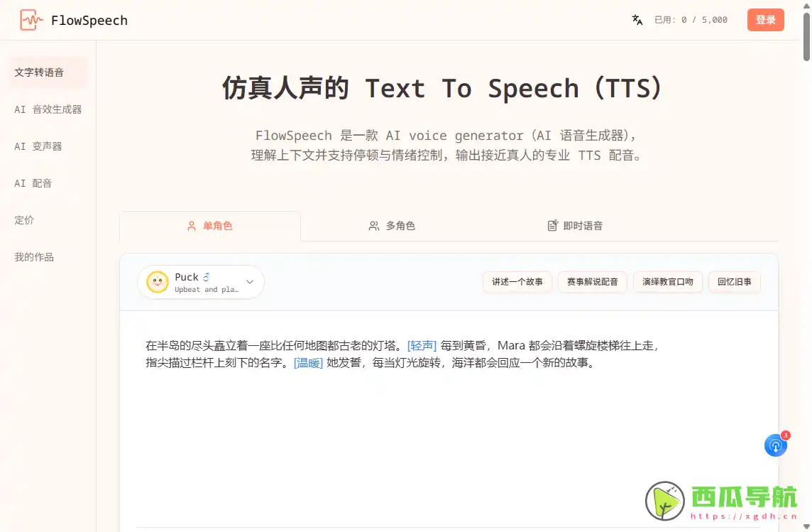Select the 回忆旧事 preset button
The width and height of the screenshot is (812, 532).
point(735,282)
